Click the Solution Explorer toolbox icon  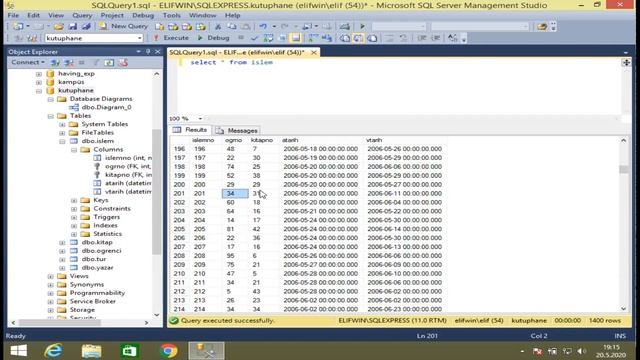(x=542, y=27)
